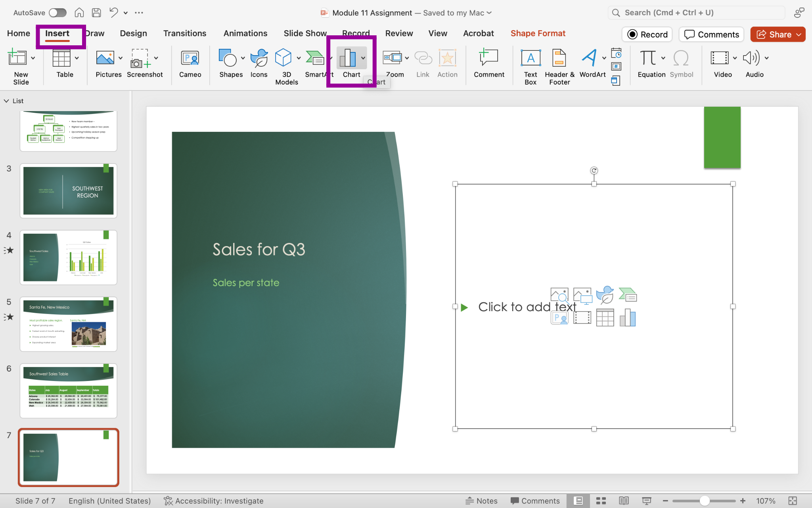Screen dimensions: 812x508
Task: Click the Zoom ribbon icon
Action: click(392, 58)
